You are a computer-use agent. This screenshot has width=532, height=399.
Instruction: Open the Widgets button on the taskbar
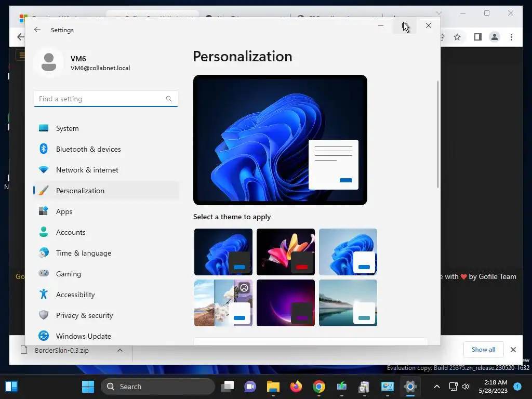coord(11,387)
